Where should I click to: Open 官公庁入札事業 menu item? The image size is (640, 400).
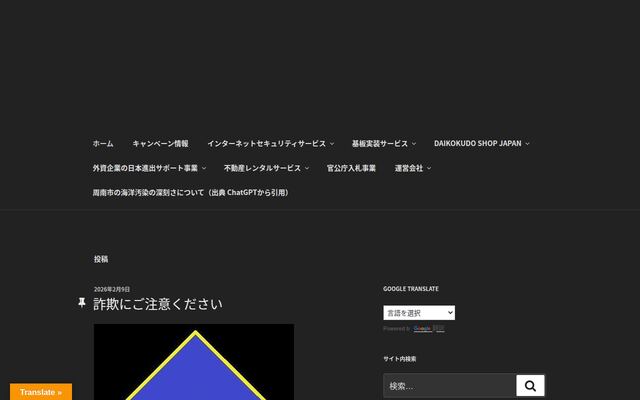tap(351, 168)
